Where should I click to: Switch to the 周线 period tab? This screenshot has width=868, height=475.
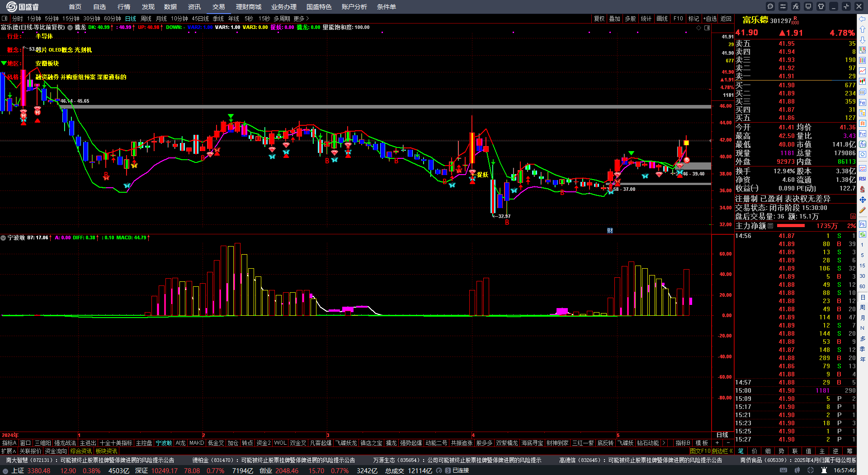[146, 19]
